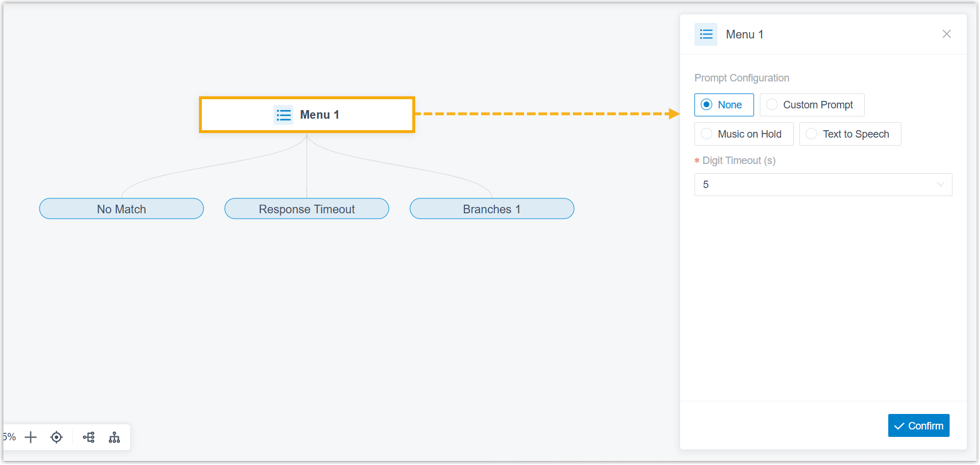The height and width of the screenshot is (465, 980).
Task: Click the Menu 1 panel title text
Action: click(744, 34)
